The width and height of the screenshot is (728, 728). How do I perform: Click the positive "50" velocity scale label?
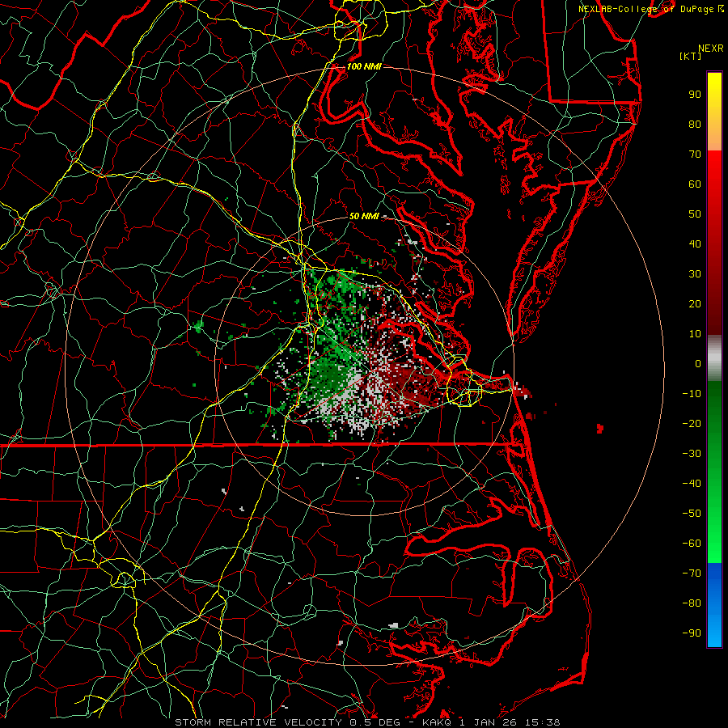[695, 214]
